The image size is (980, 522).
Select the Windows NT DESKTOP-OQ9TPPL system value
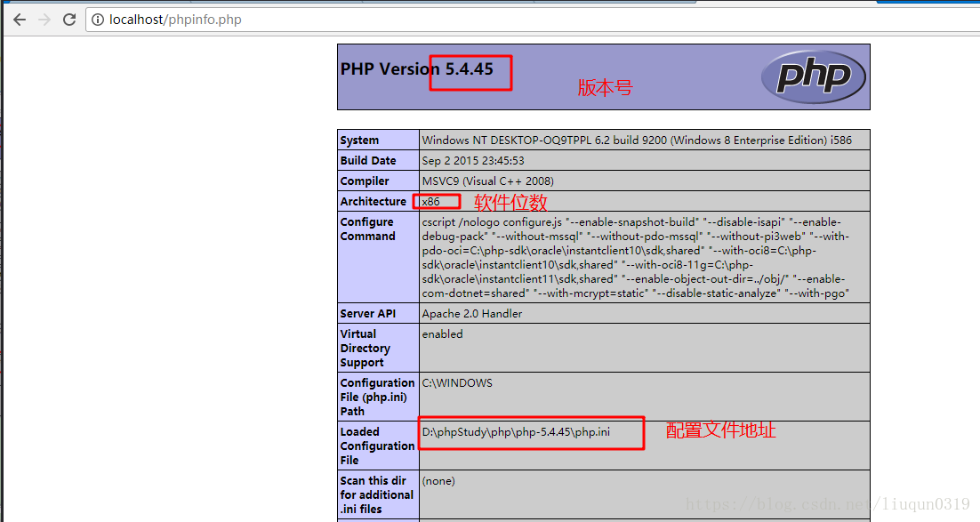[x=637, y=140]
